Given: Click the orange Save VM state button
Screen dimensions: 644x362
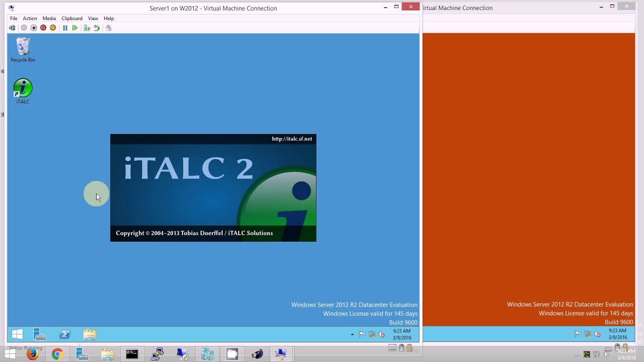Looking at the screenshot, I should click(53, 28).
